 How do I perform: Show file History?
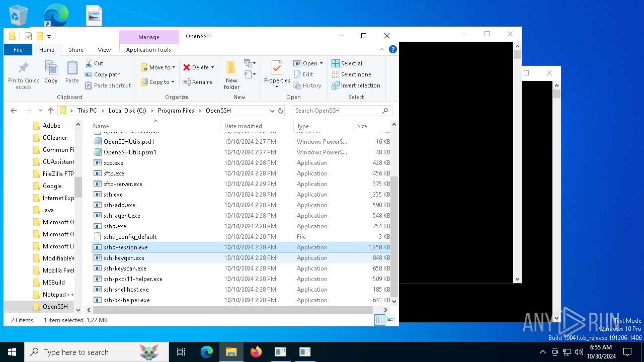(307, 85)
